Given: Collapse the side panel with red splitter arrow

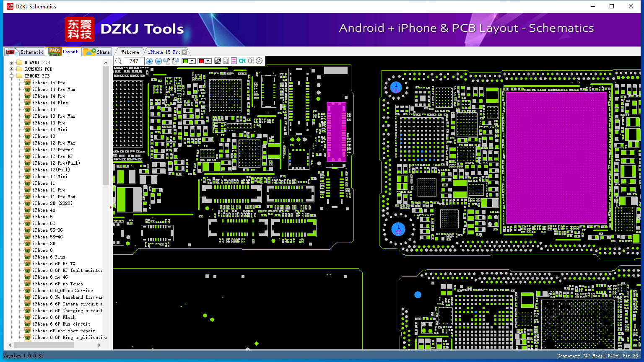Looking at the screenshot, I should (x=111, y=207).
